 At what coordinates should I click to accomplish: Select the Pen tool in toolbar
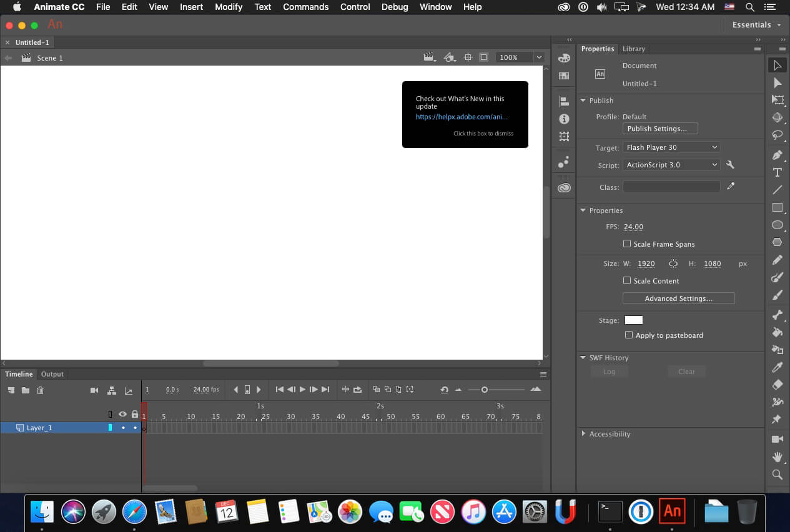(x=777, y=155)
